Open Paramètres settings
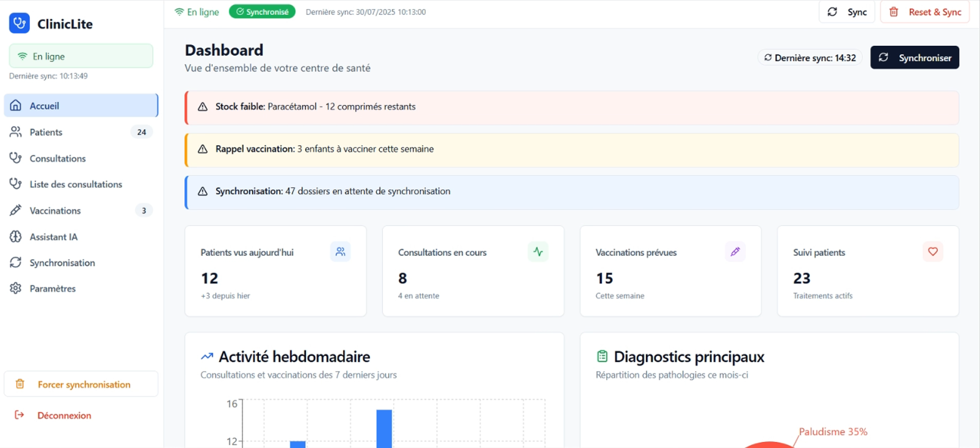Screen dimensions: 980x448 coord(81,288)
